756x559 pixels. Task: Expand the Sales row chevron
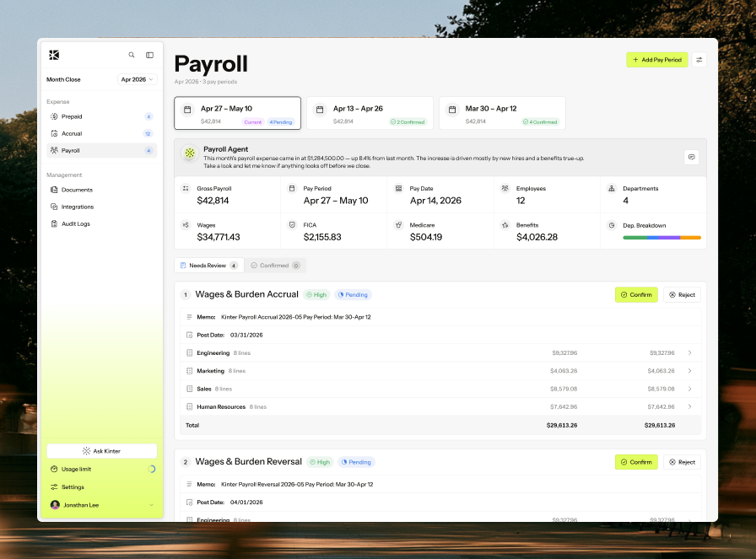click(689, 389)
